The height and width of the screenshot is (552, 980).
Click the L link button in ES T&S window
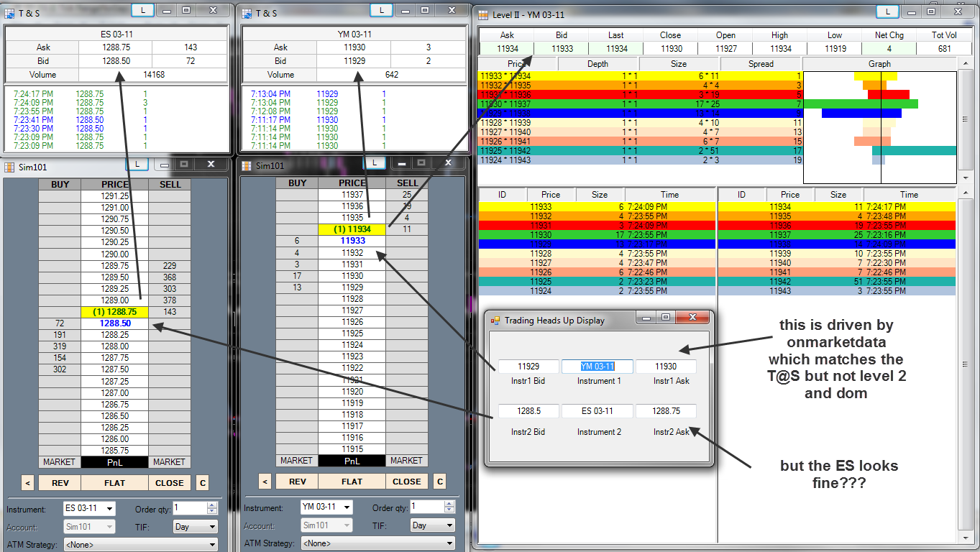143,10
